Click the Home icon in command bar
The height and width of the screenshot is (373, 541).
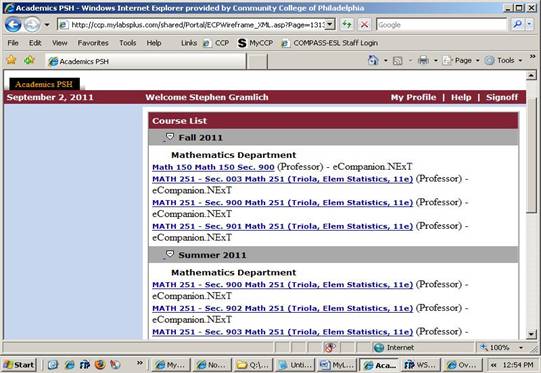click(373, 60)
